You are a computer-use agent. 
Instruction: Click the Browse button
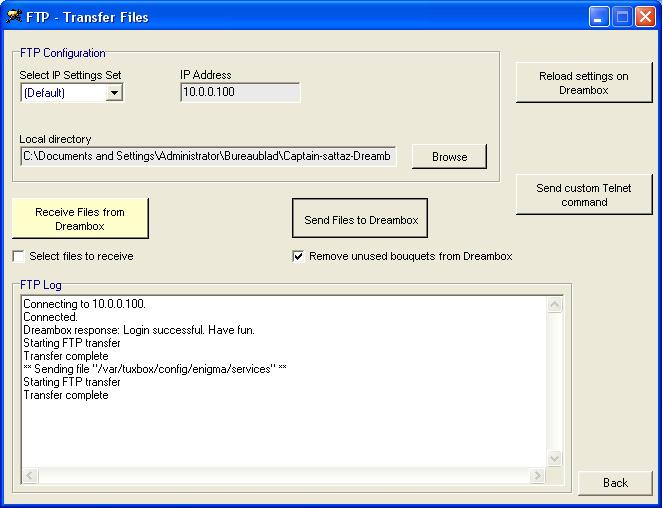point(449,157)
